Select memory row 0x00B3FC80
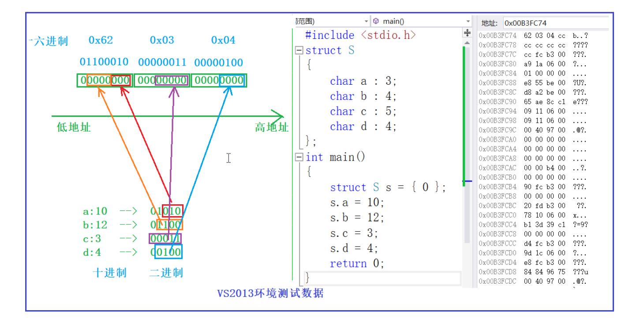Screen dimensions: 644x330 click(533, 65)
